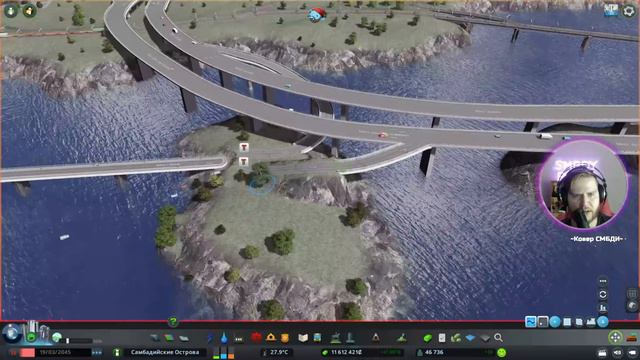Click the globe button below the grid
This screenshot has height=360, width=640.
[632, 306]
